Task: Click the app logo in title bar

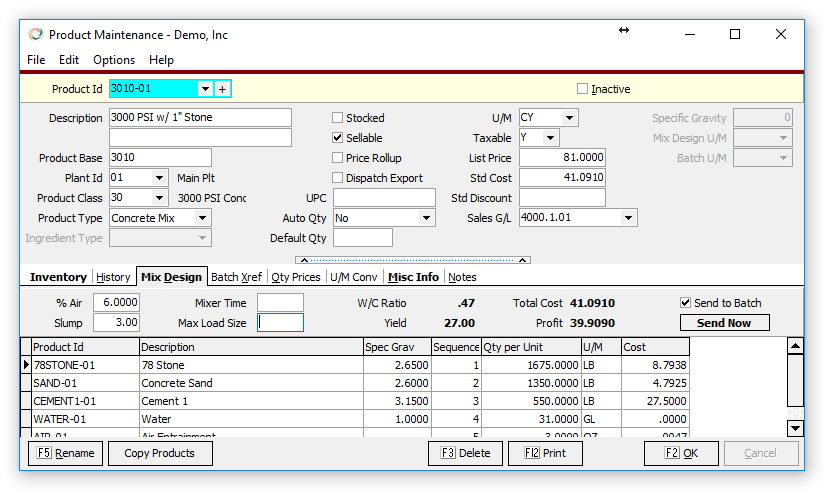Action: [x=35, y=34]
